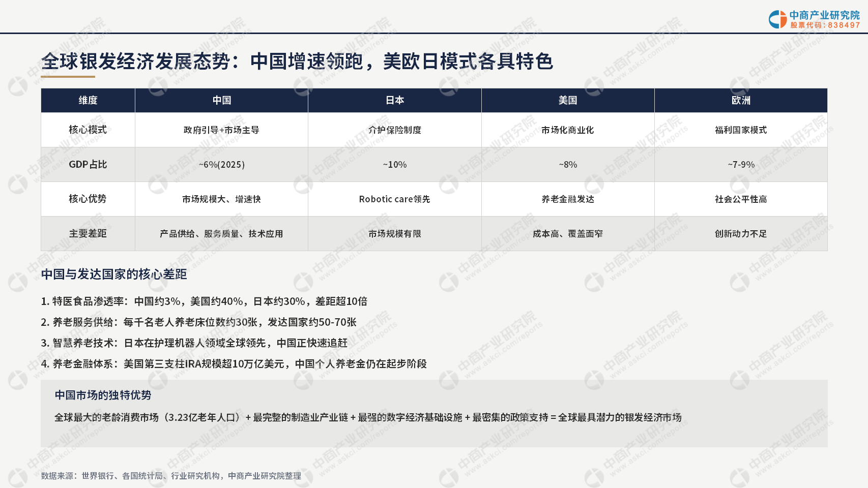Image resolution: width=868 pixels, height=488 pixels.
Task: Click the 养老金融体系 list item
Action: 234,363
